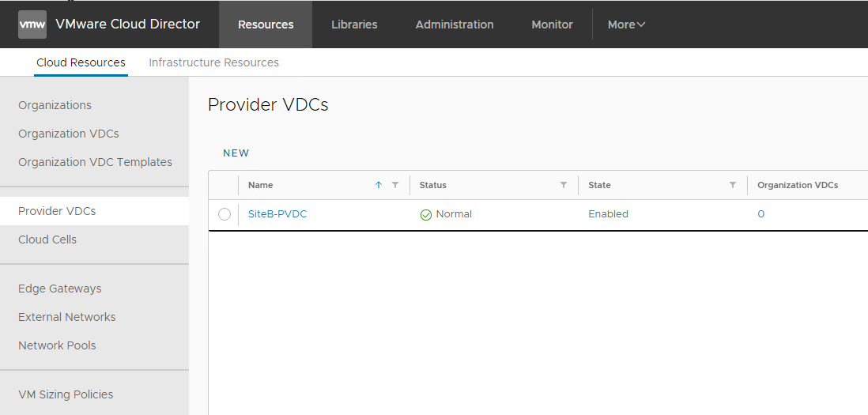Screen dimensions: 868x415
Task: Click the Name column filter icon
Action: point(395,185)
